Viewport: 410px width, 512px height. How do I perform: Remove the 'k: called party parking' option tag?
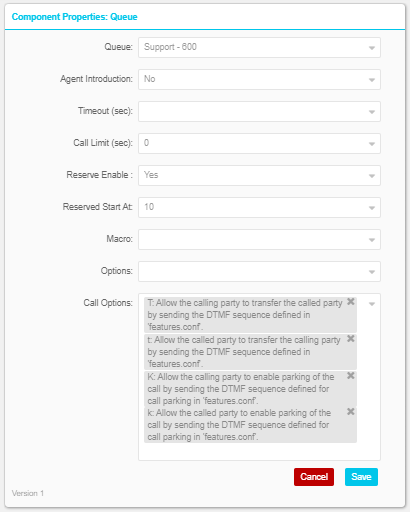tap(351, 412)
